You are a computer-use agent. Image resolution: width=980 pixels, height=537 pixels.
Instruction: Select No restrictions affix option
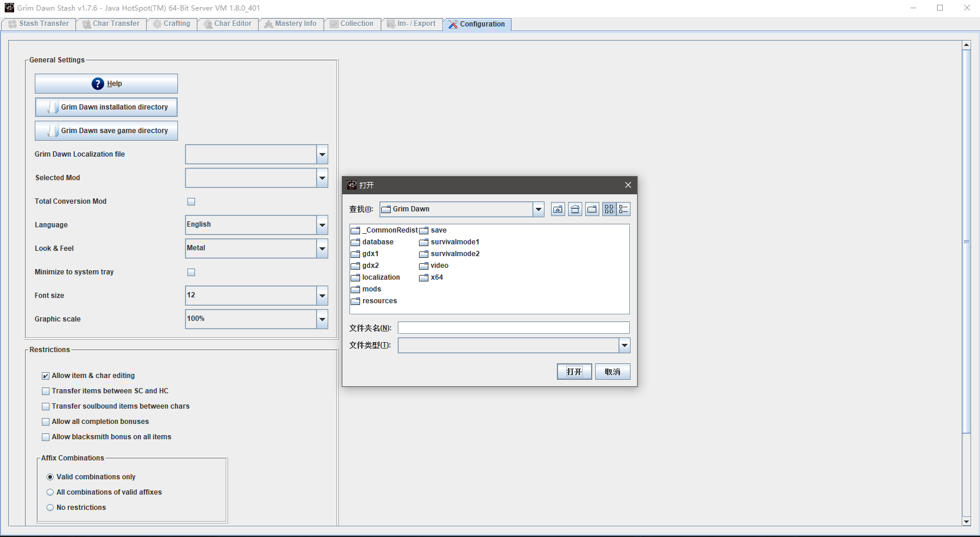pos(50,508)
